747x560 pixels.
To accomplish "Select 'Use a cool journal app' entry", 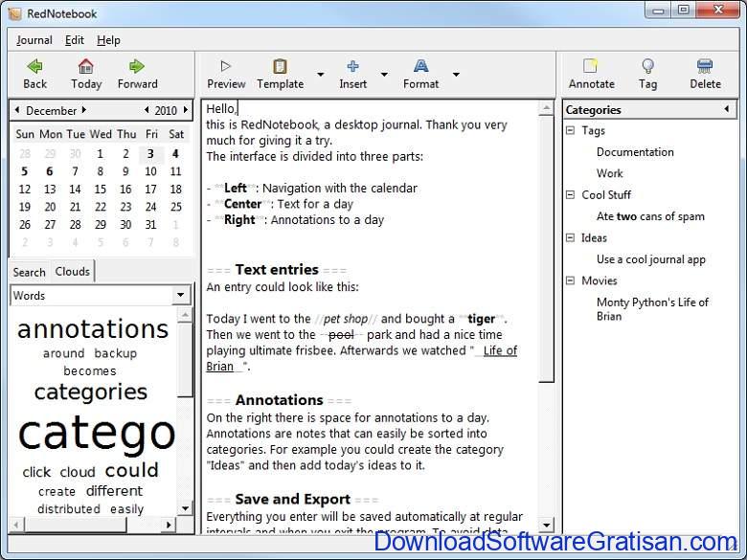I will coord(651,259).
